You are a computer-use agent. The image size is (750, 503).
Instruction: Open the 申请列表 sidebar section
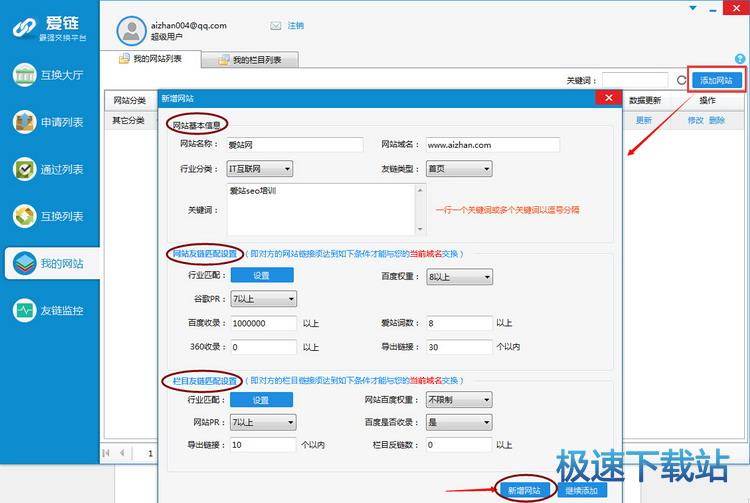[x=48, y=122]
